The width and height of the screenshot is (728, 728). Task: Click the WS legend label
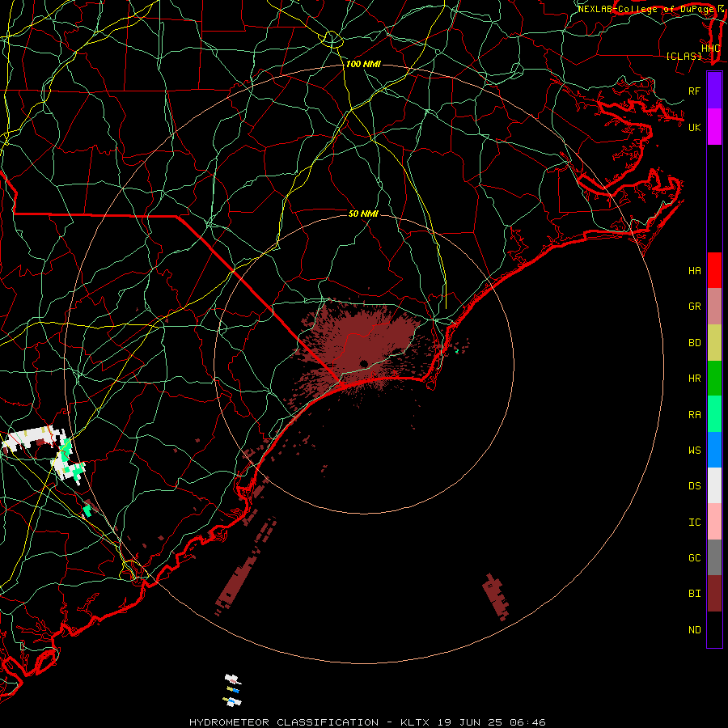[x=695, y=451]
